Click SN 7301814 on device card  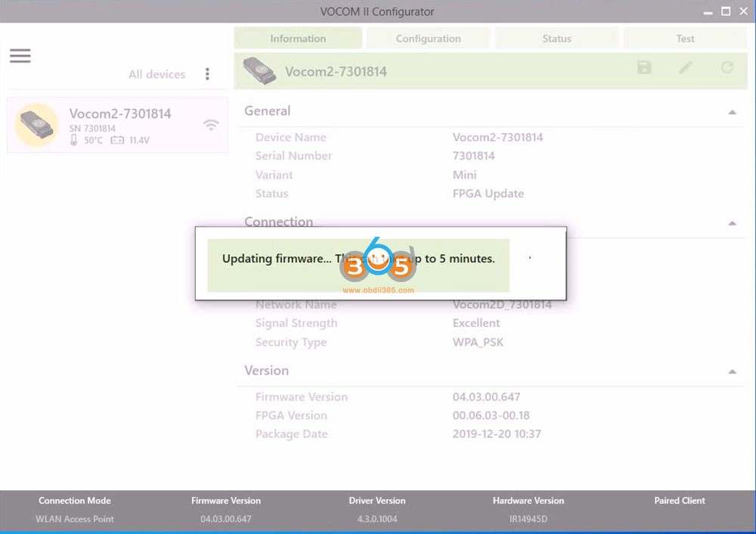point(92,129)
